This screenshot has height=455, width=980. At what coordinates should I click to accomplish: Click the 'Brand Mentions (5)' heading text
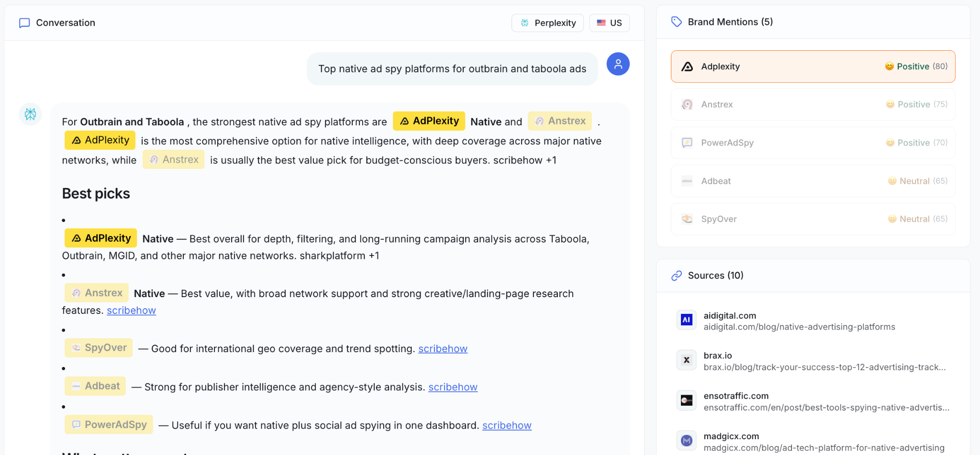[x=731, y=22]
